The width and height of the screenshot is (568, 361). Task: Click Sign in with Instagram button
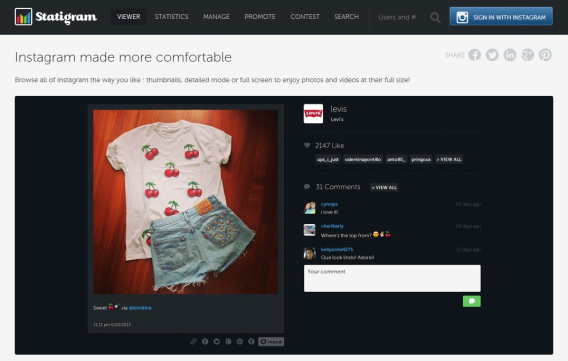click(x=501, y=17)
